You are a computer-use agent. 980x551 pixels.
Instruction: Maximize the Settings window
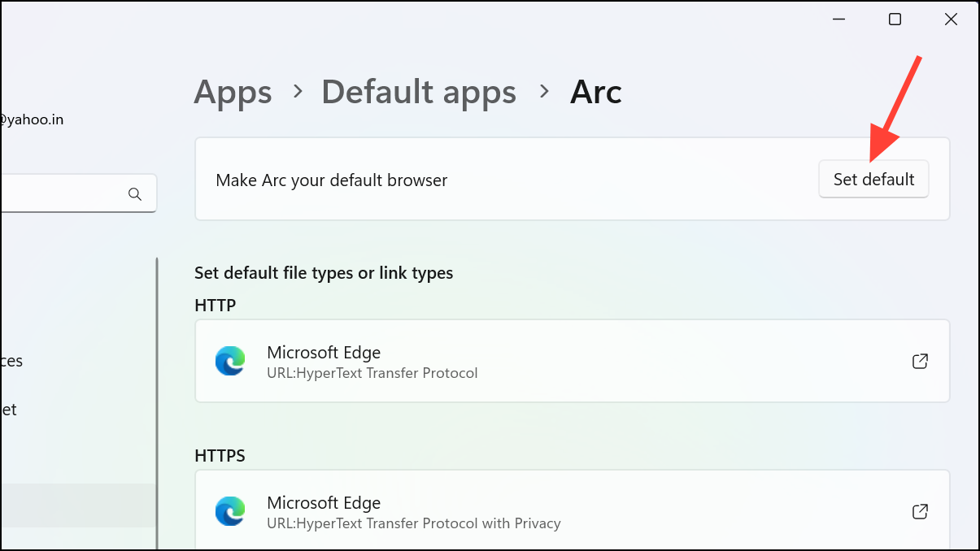(895, 20)
